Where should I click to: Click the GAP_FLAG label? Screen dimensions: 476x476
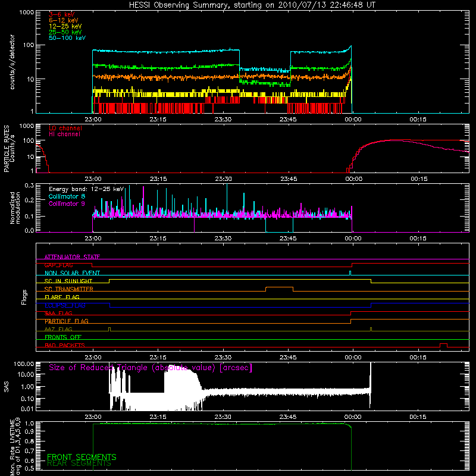pyautogui.click(x=59, y=265)
